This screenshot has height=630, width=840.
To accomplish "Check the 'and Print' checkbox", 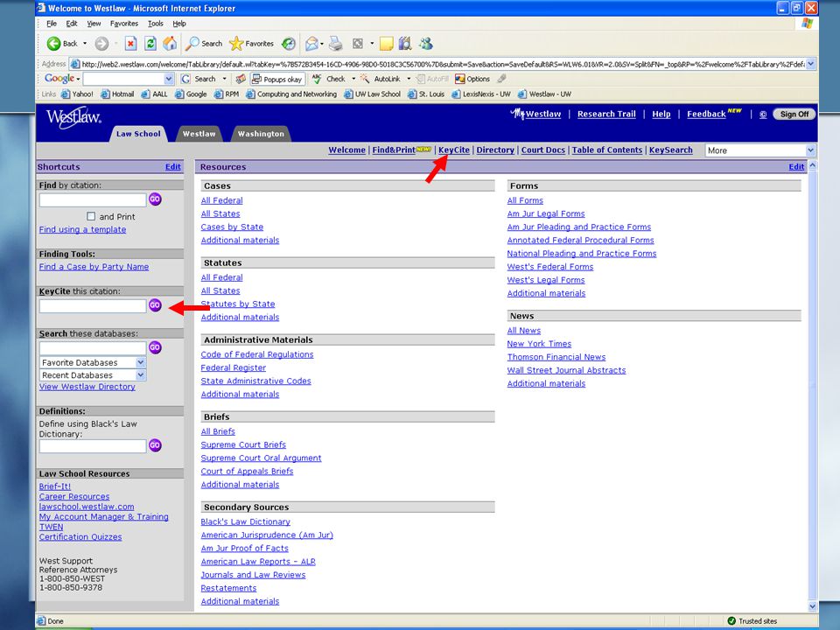I will pyautogui.click(x=91, y=216).
